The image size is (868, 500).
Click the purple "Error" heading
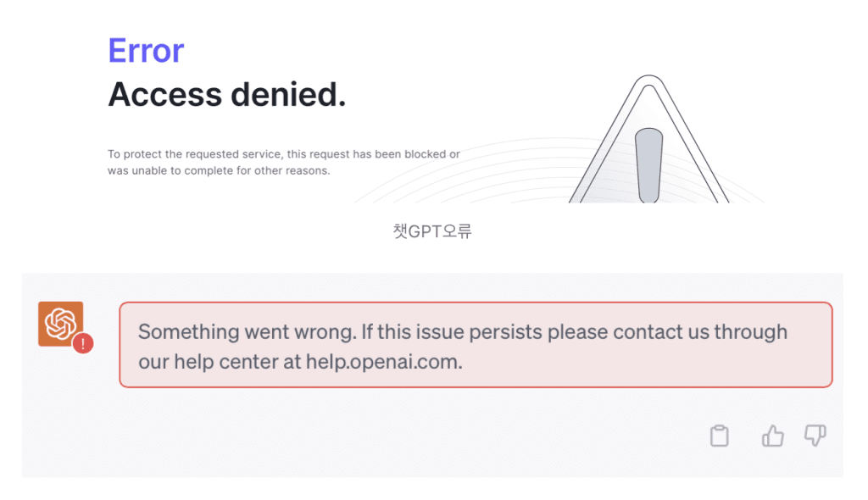[x=146, y=51]
